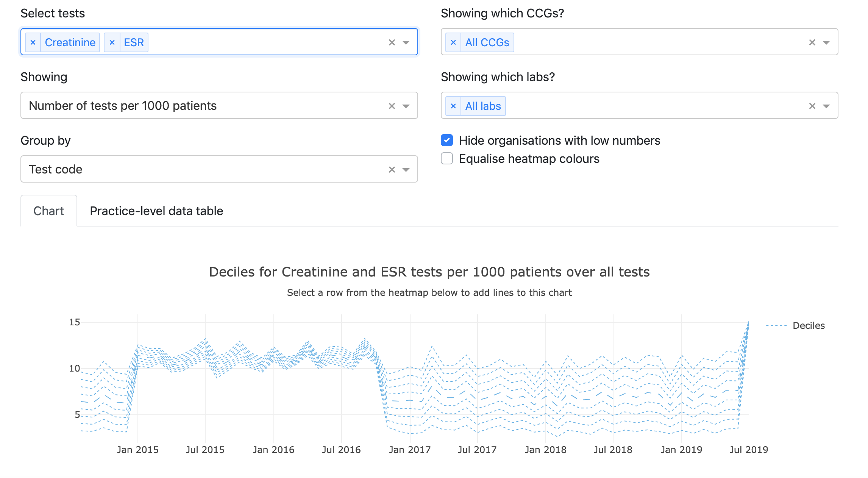The image size is (868, 478).
Task: Remove the All labs tag
Action: click(x=453, y=106)
